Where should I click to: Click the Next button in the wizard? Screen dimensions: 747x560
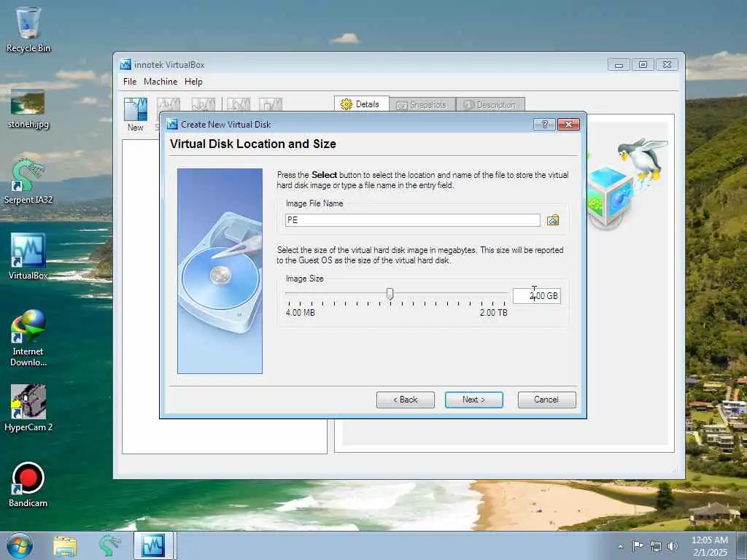tap(473, 400)
